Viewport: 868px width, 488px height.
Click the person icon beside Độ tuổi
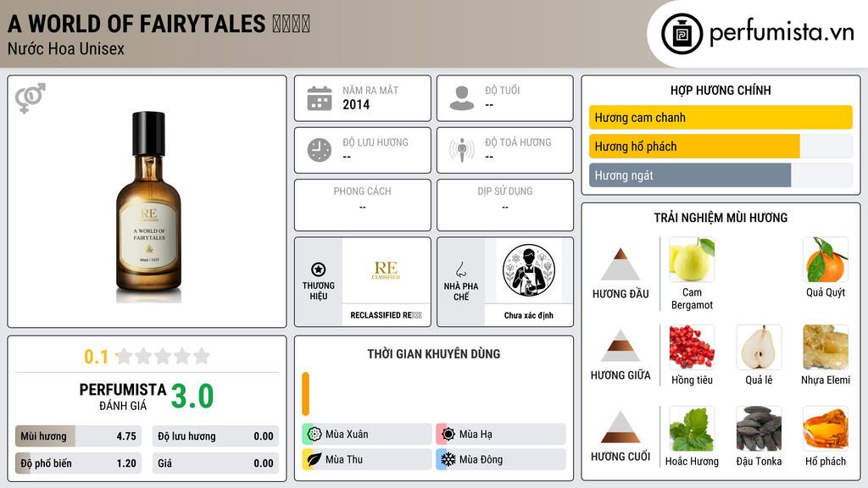pos(462,98)
